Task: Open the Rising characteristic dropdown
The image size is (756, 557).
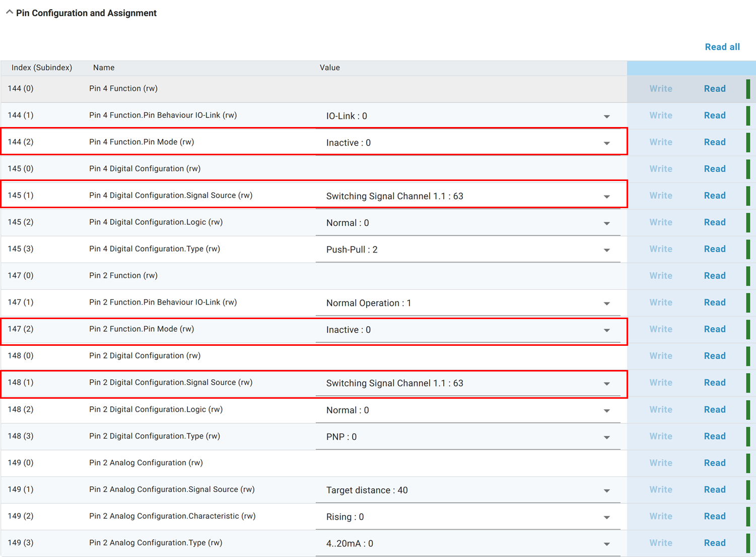Action: click(606, 517)
